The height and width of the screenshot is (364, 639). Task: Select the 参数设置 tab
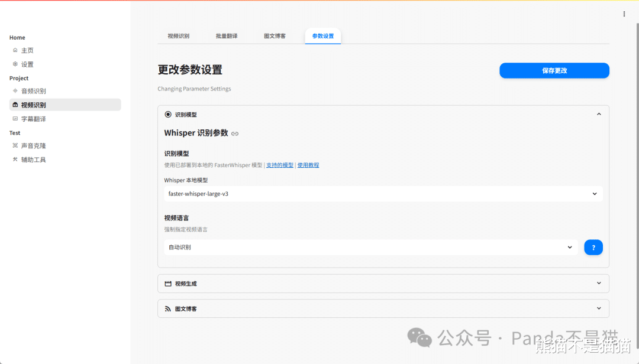tap(323, 36)
